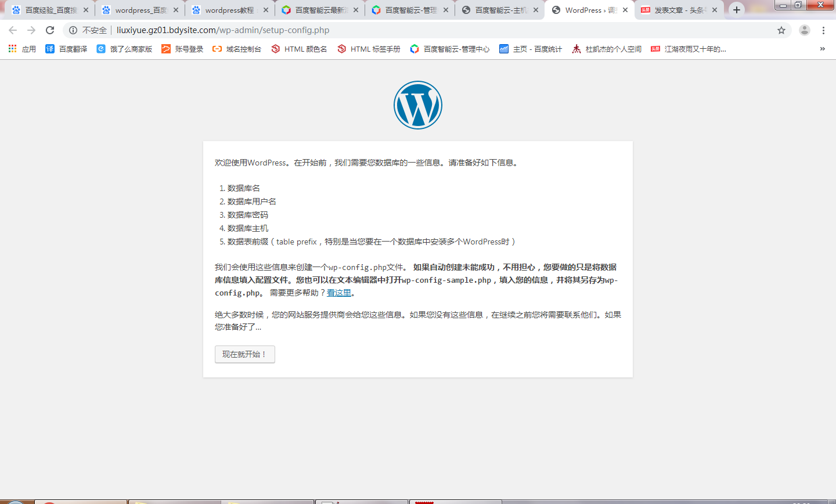Expand the bookmarks overflow chevron
Screen dimensions: 836x504
click(822, 49)
